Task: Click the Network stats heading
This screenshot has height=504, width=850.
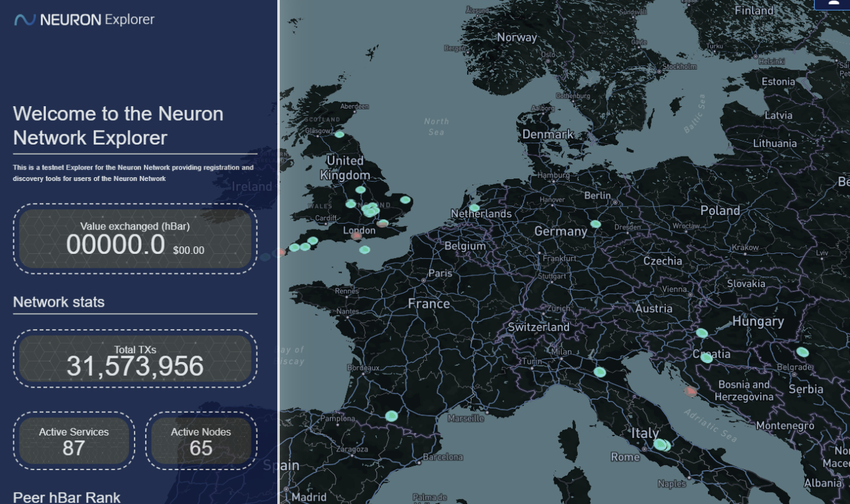Action: tap(58, 302)
